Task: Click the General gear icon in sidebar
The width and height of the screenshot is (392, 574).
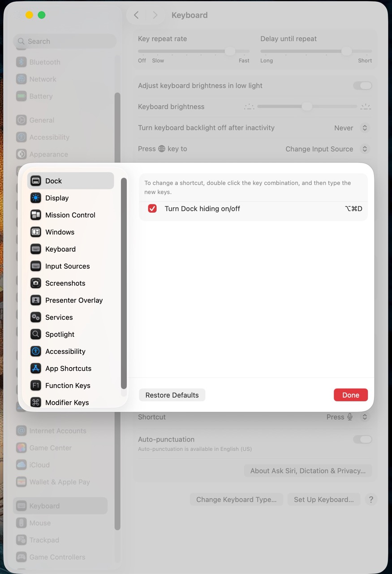Action: pos(22,120)
